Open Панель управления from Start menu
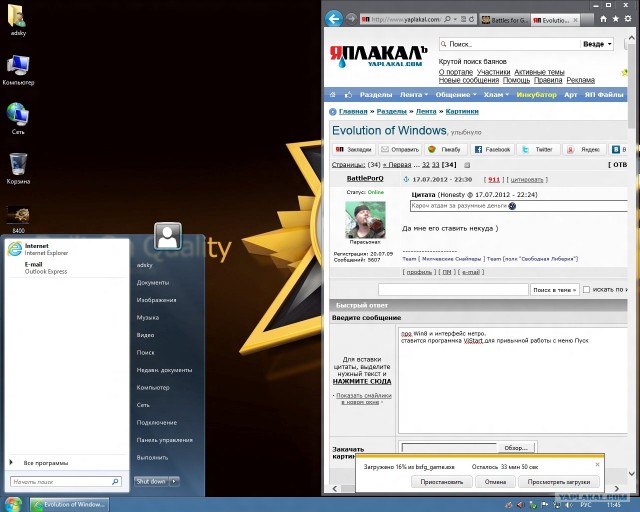 (164, 440)
